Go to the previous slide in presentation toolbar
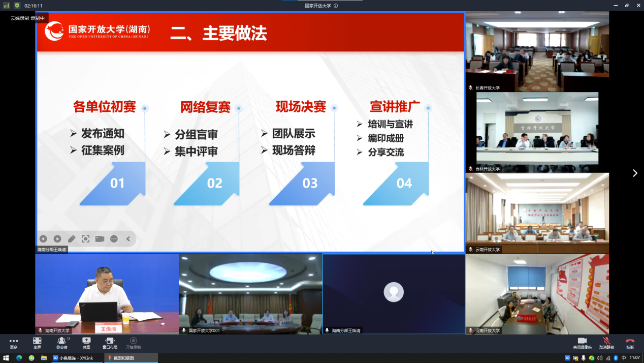 43,239
